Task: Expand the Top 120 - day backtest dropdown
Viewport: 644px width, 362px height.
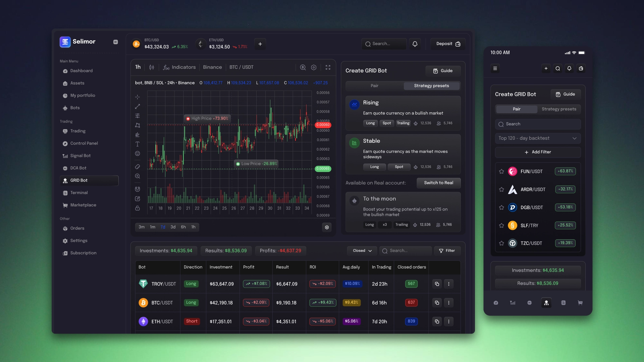Action: 537,138
